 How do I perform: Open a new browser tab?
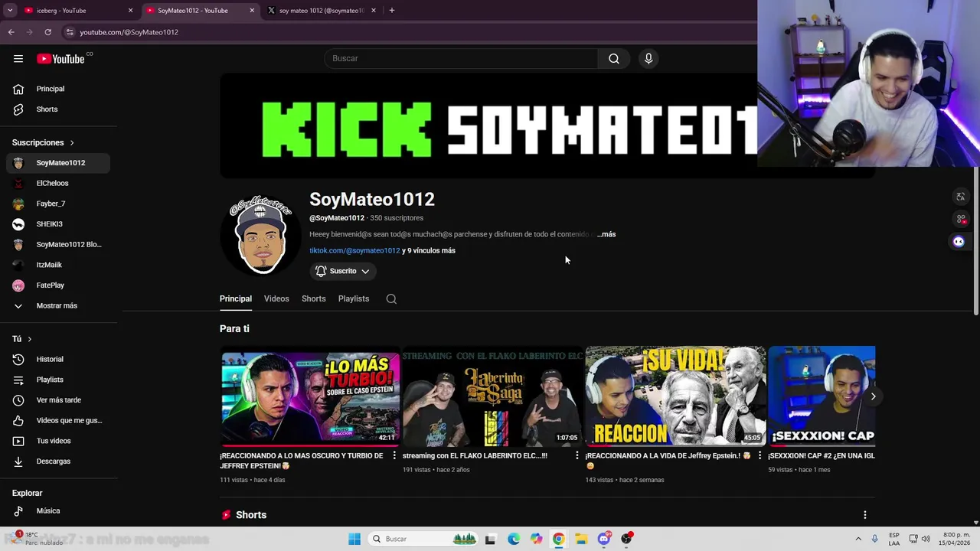tap(391, 10)
